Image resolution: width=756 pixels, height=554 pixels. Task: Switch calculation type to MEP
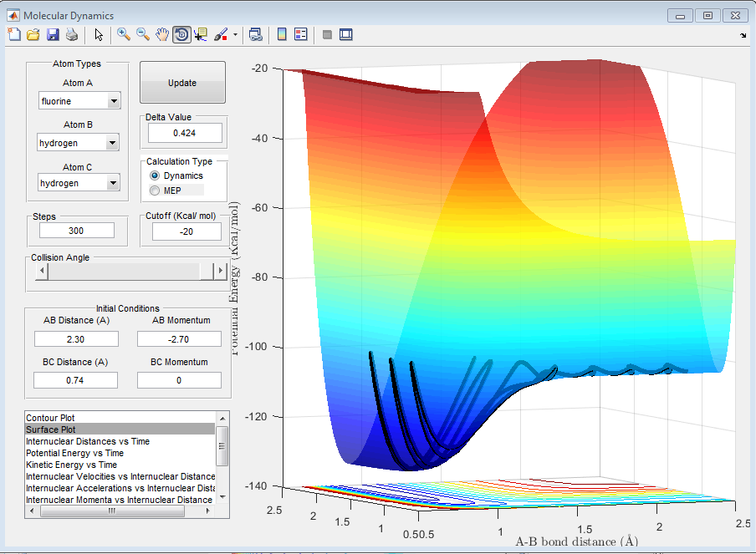pyautogui.click(x=155, y=191)
